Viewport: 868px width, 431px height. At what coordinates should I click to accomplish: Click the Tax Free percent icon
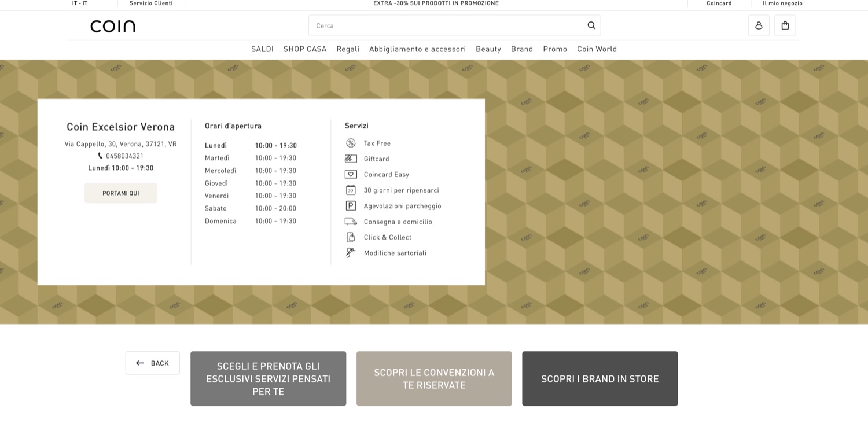[x=351, y=143]
